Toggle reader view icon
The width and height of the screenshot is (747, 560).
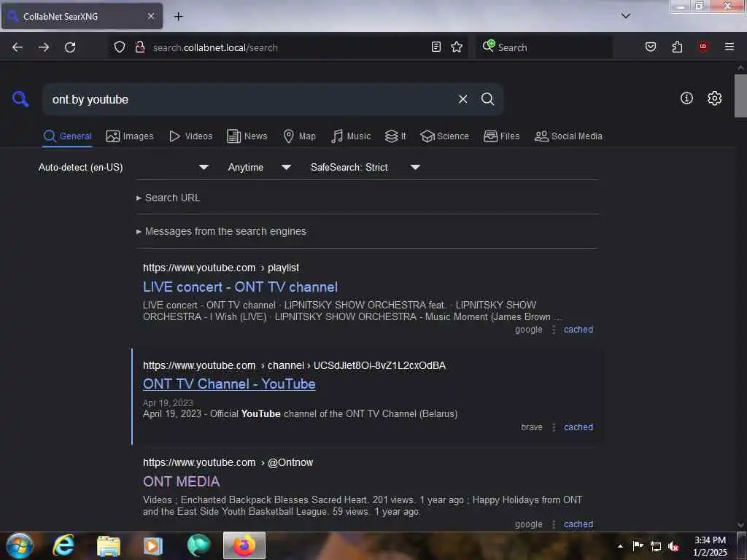point(436,47)
